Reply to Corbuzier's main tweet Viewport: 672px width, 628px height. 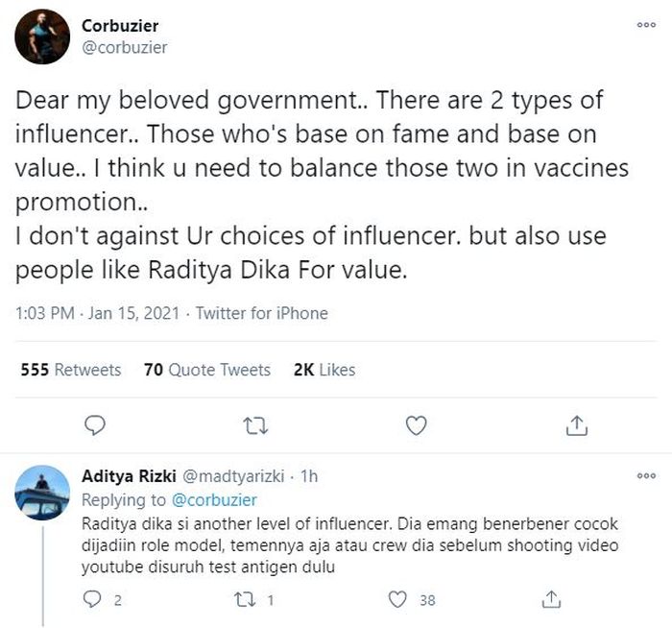pyautogui.click(x=94, y=423)
